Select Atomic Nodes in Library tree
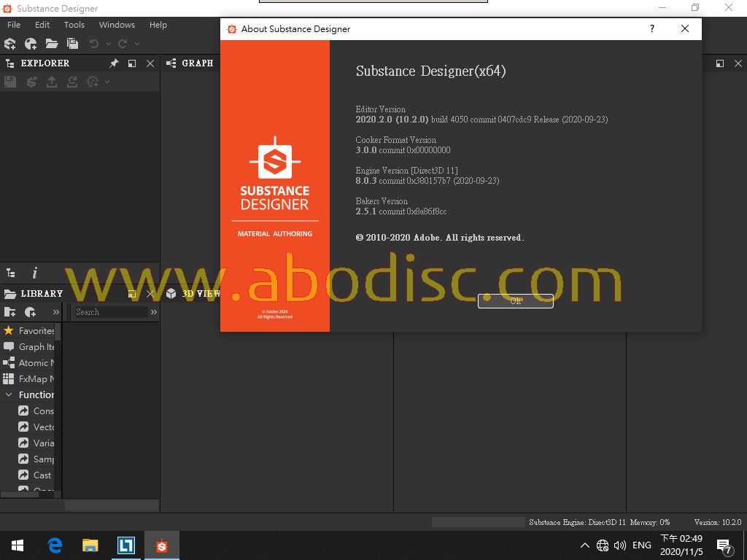The width and height of the screenshot is (747, 560). 28,363
